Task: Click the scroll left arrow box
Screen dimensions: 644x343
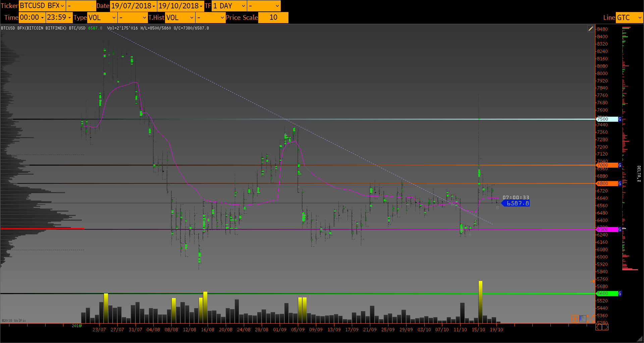Action: tap(599, 327)
